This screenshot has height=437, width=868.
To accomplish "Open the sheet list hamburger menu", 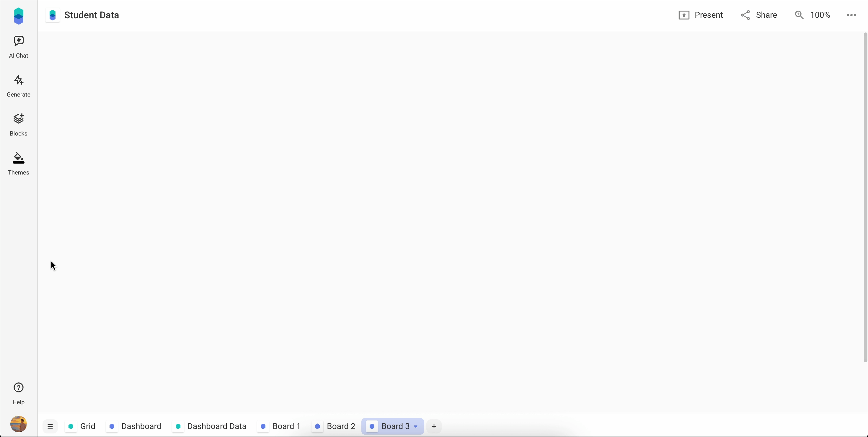I will 50,426.
